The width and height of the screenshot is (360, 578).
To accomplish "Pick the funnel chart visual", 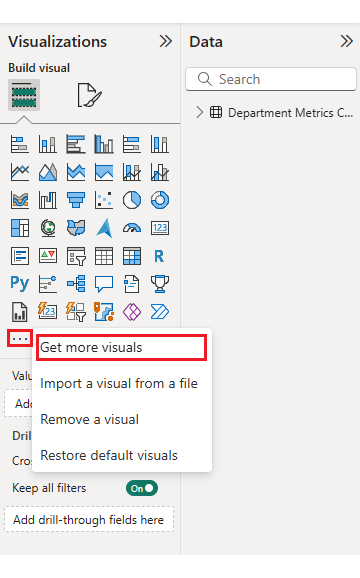I will pyautogui.click(x=76, y=200).
